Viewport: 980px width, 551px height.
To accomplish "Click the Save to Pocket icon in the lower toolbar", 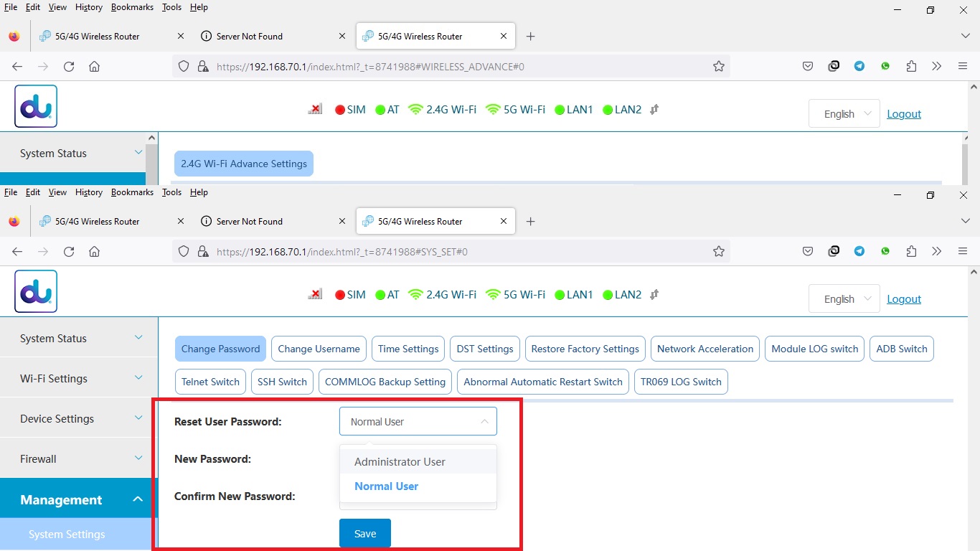I will [808, 252].
